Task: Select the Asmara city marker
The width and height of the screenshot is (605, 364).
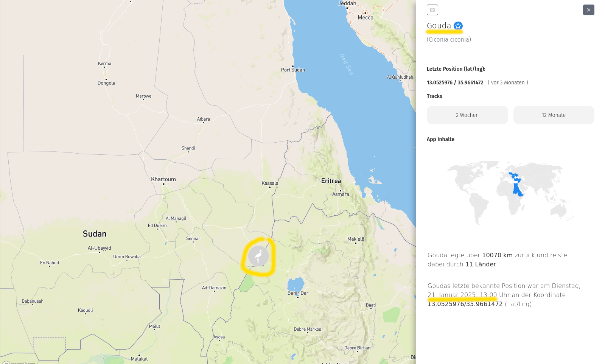Action: coord(341,191)
